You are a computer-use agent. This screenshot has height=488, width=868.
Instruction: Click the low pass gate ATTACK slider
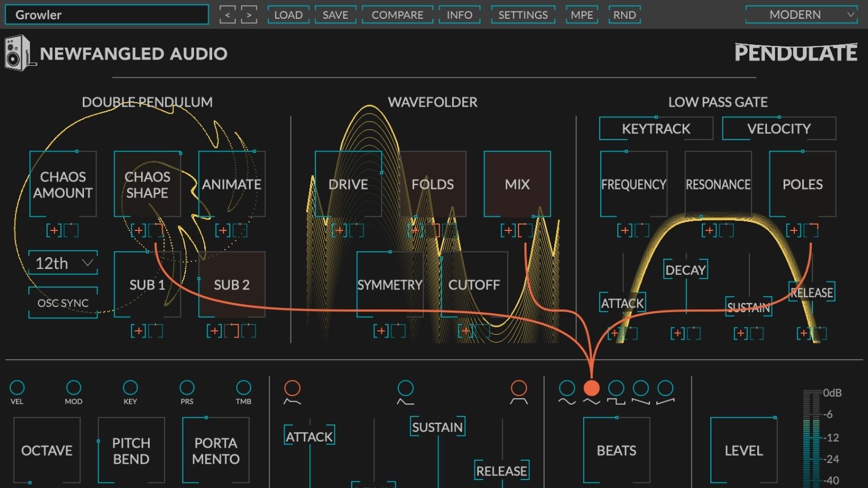[x=622, y=303]
